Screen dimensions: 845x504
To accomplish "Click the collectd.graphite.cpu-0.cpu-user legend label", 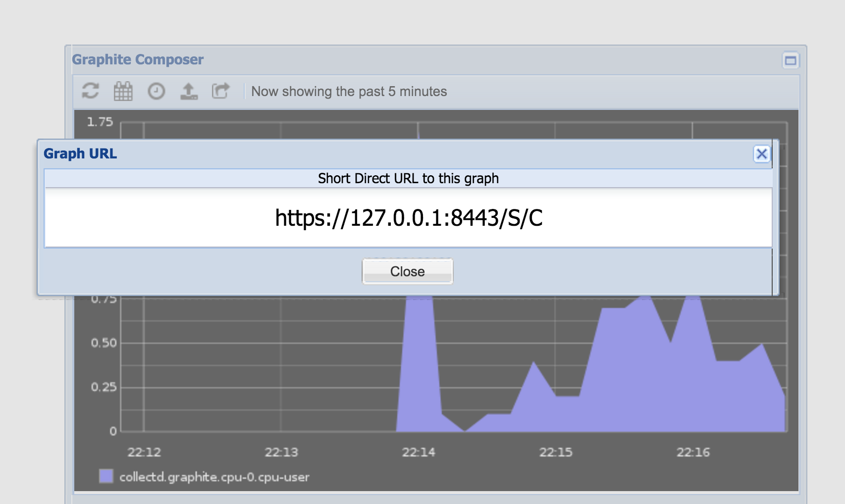I will (214, 477).
